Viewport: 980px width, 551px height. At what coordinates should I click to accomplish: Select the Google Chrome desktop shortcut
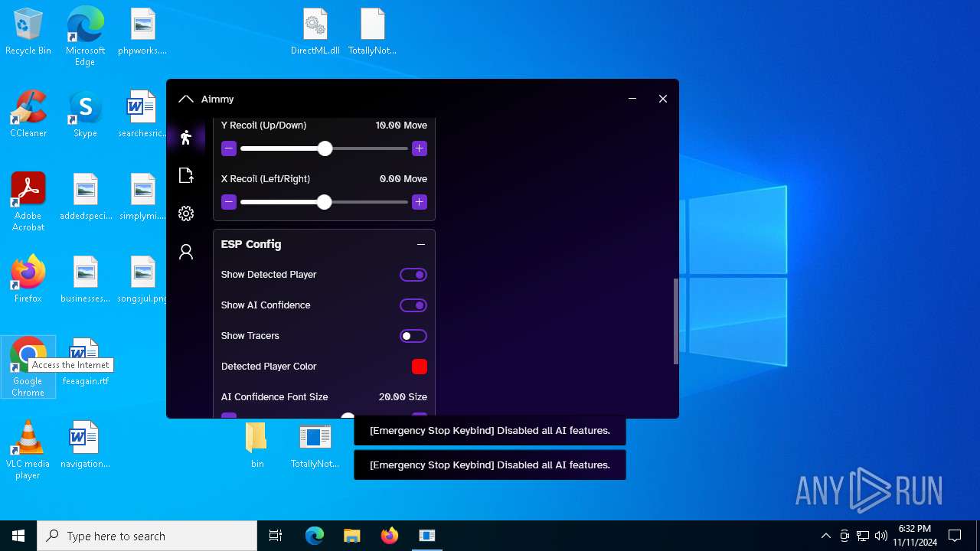[28, 367]
